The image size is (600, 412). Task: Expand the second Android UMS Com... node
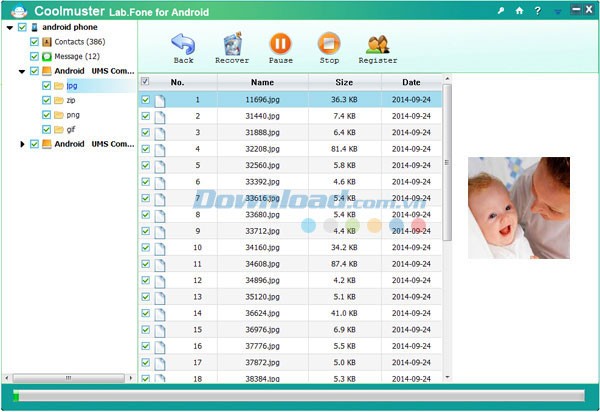22,144
